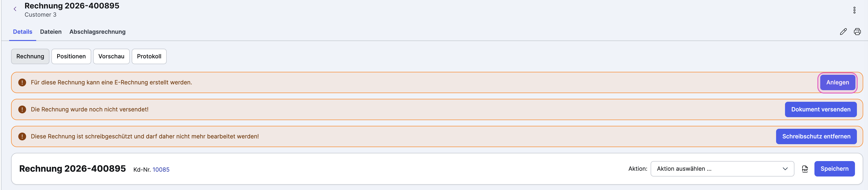
Task: Select the Details tab
Action: pos(23,32)
